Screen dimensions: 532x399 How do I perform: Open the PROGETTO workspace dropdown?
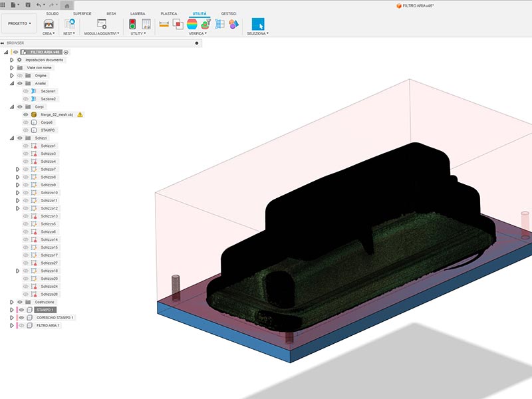click(x=19, y=23)
